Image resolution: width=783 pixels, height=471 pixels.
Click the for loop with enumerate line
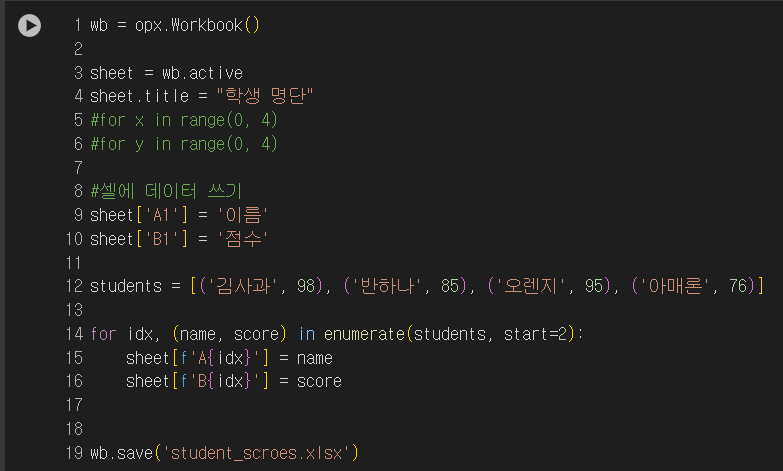[337, 334]
